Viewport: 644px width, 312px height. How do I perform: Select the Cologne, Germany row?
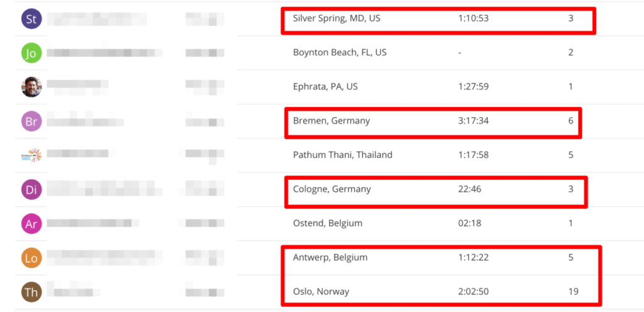[332, 189]
